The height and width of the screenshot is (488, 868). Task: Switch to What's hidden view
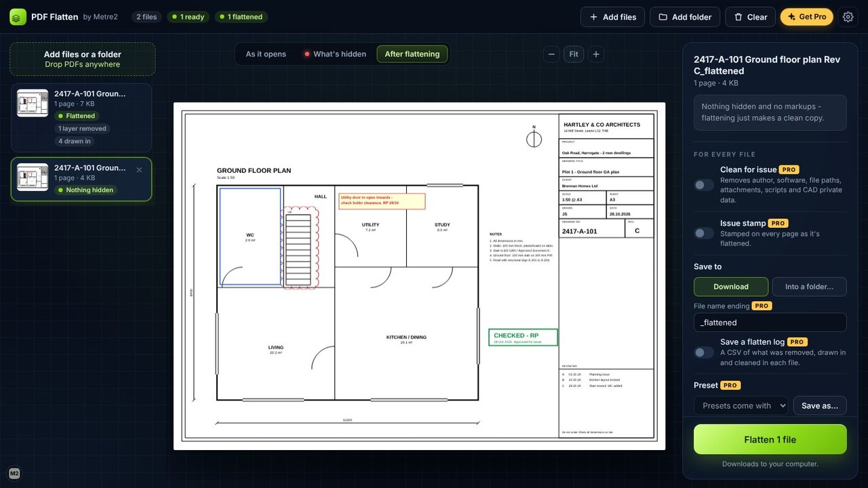point(335,54)
